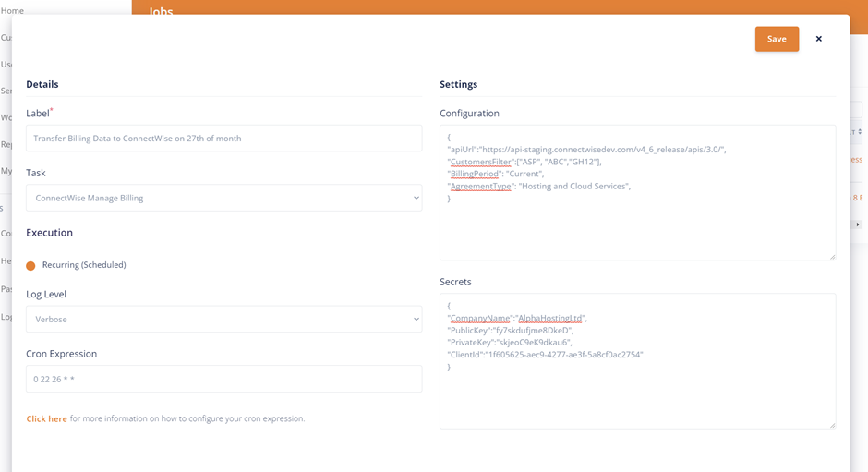The width and height of the screenshot is (868, 472).
Task: Click the apiUrl line in Configuration
Action: [x=586, y=150]
